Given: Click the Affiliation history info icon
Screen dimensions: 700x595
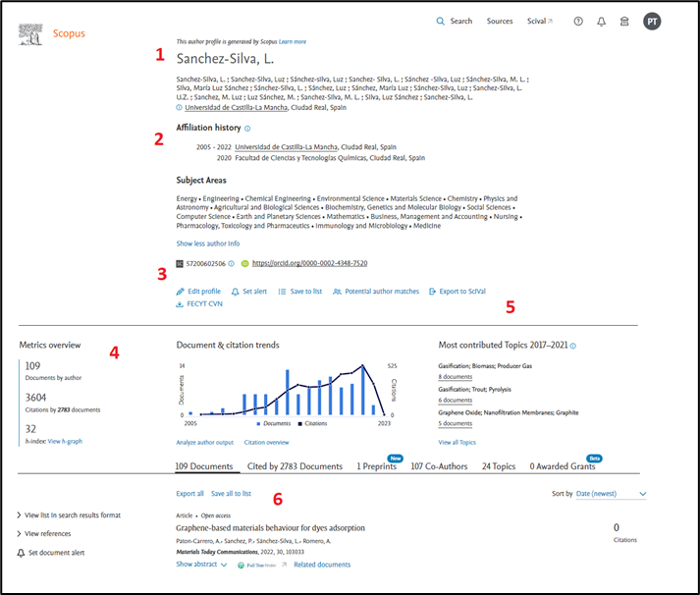Looking at the screenshot, I should pos(247,129).
